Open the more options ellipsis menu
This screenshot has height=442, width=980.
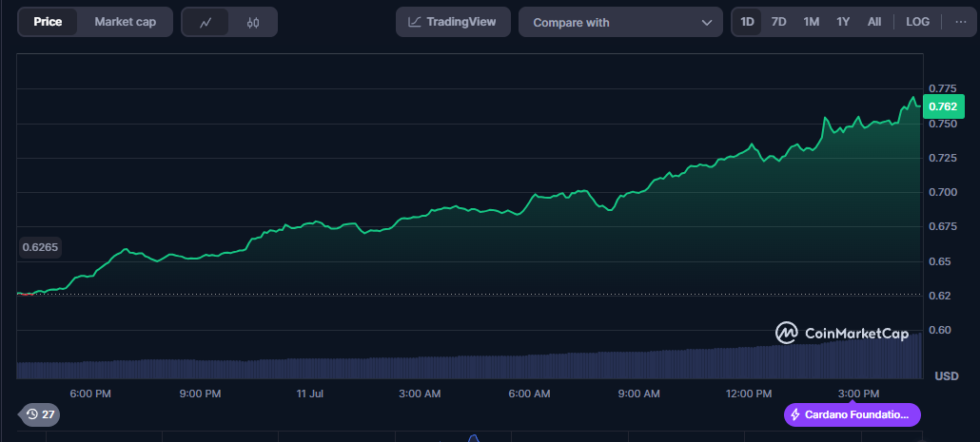point(960,22)
